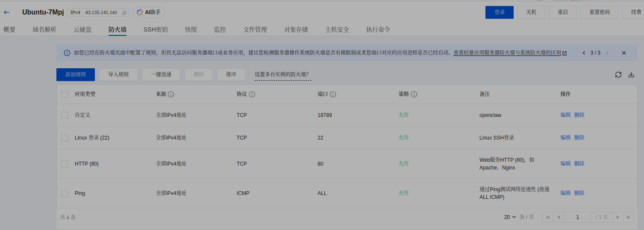Click the info icon next to 端口
The width and height of the screenshot is (644, 230).
pos(333,94)
